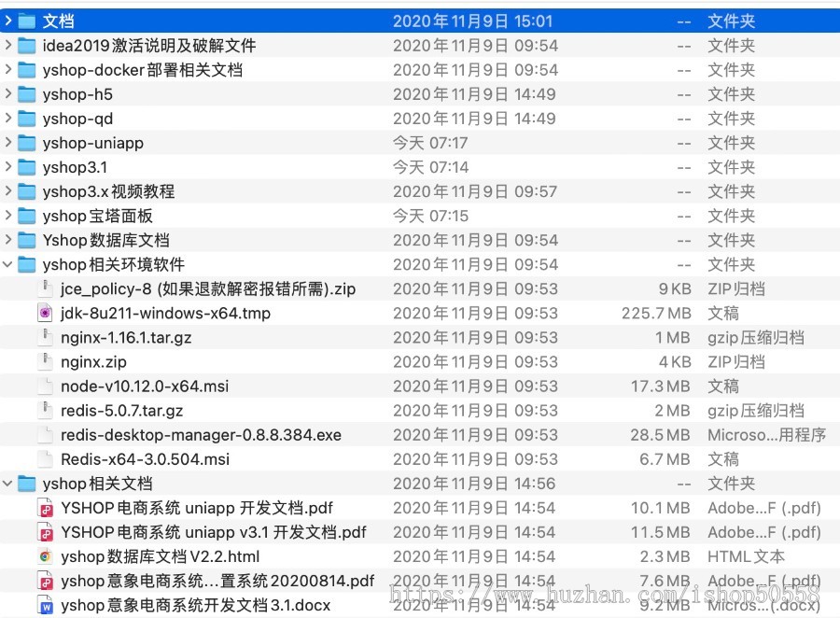The height and width of the screenshot is (618, 840).
Task: Expand the yshop-docker部署相关文档 folder chevron
Action: point(8,70)
